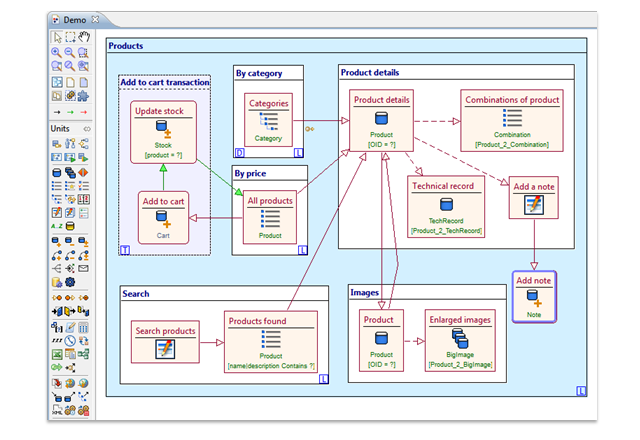Select the Categories unit
This screenshot has height=440, width=640.
(268, 120)
